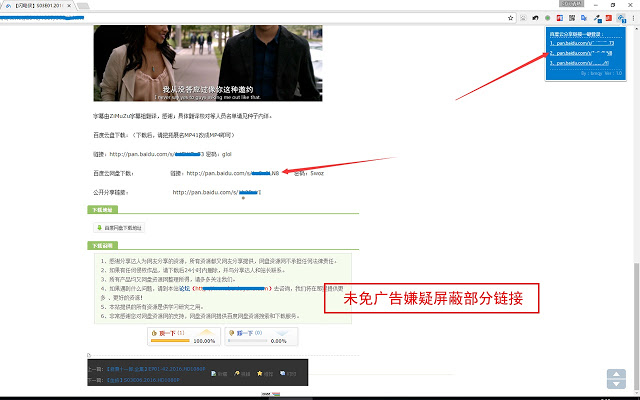The image size is (640, 400).
Task: Click the Baidu netdisk download address button
Action: pos(119,228)
